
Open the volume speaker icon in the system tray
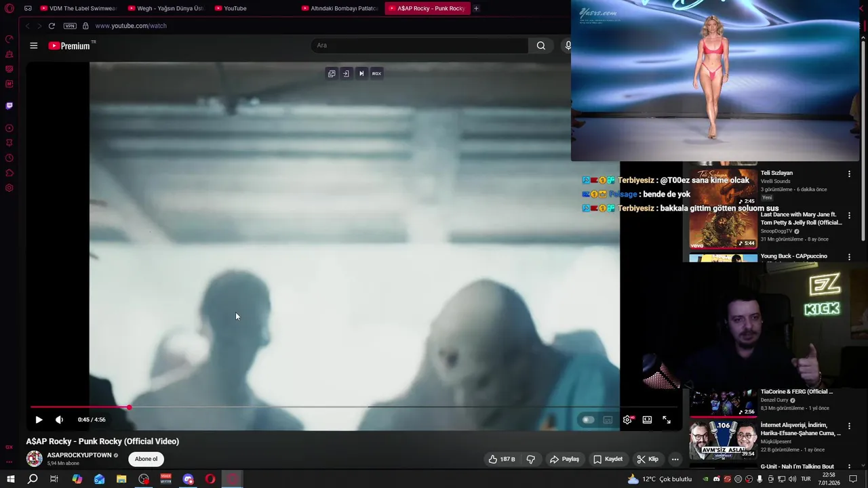click(x=792, y=479)
